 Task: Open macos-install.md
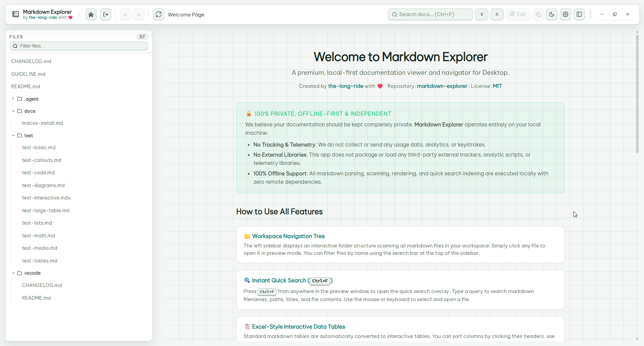point(43,123)
